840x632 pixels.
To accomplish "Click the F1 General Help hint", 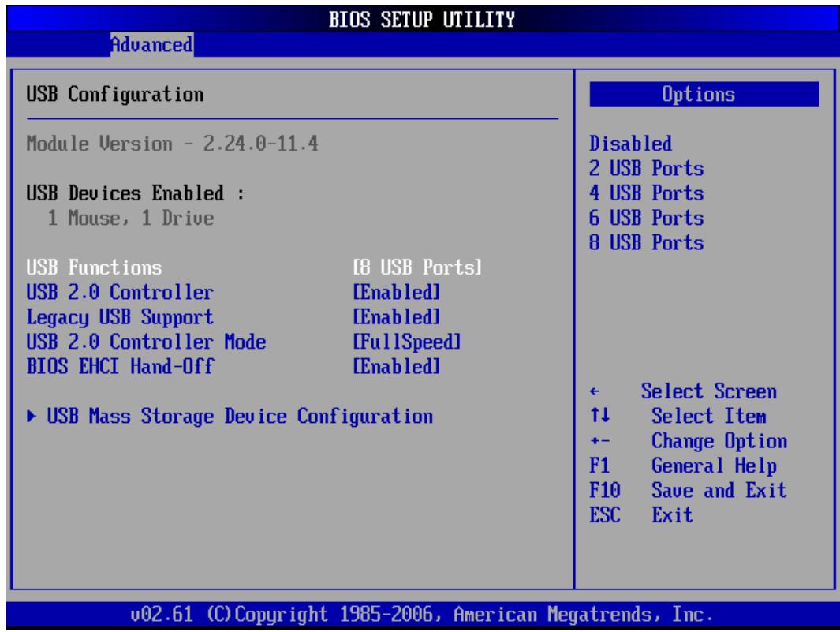I will click(x=683, y=466).
